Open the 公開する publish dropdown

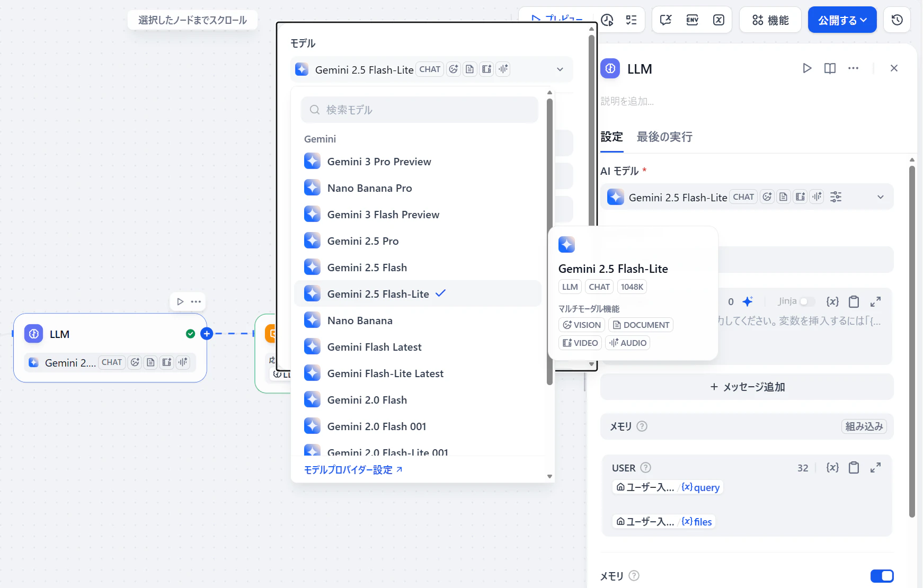842,20
